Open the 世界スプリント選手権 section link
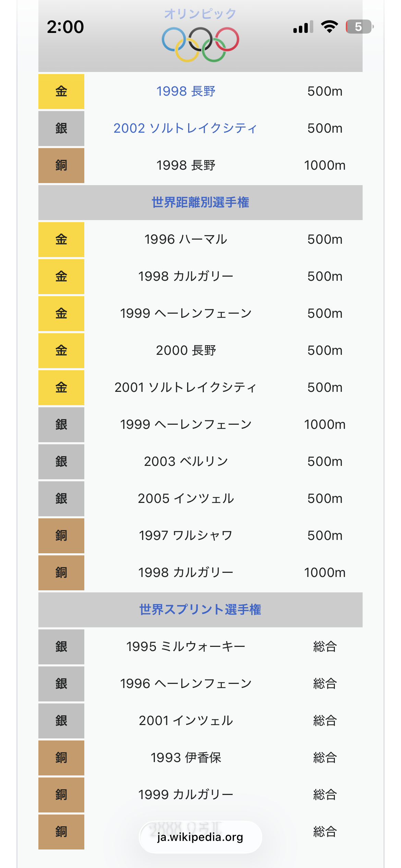 tap(200, 610)
